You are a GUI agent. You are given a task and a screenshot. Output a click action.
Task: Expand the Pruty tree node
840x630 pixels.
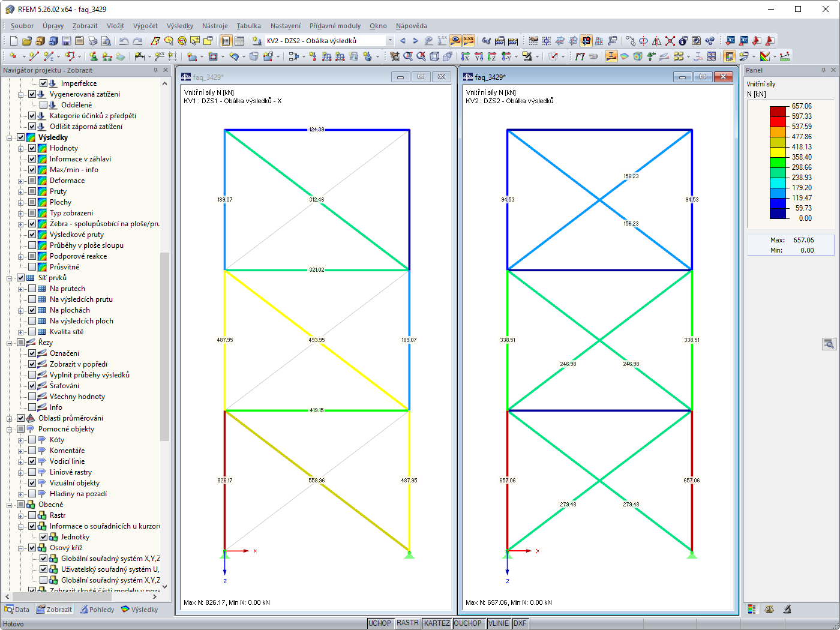[x=21, y=191]
